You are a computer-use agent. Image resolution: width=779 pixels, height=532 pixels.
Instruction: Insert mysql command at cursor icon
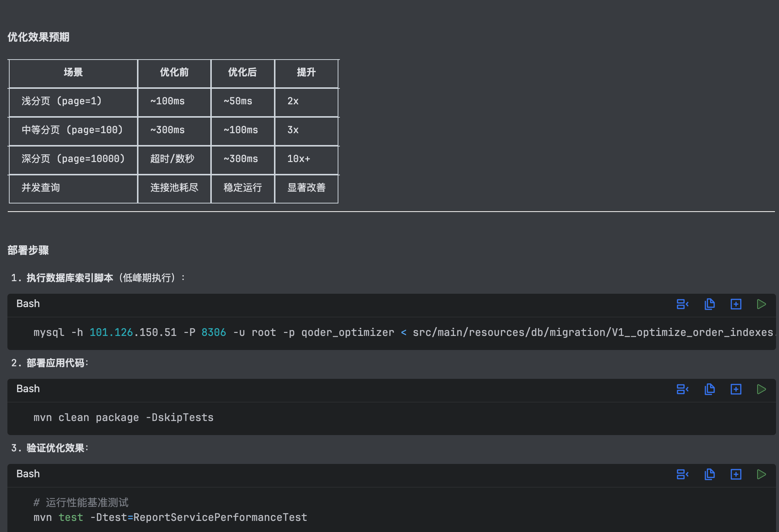(682, 304)
